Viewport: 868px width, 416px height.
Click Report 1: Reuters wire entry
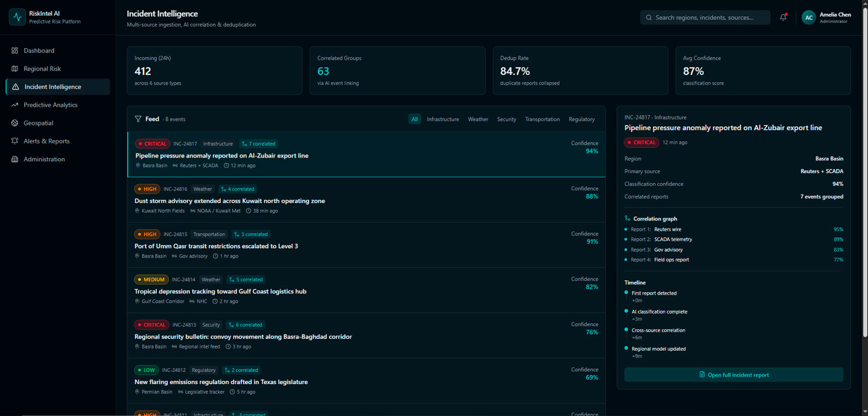(733, 229)
